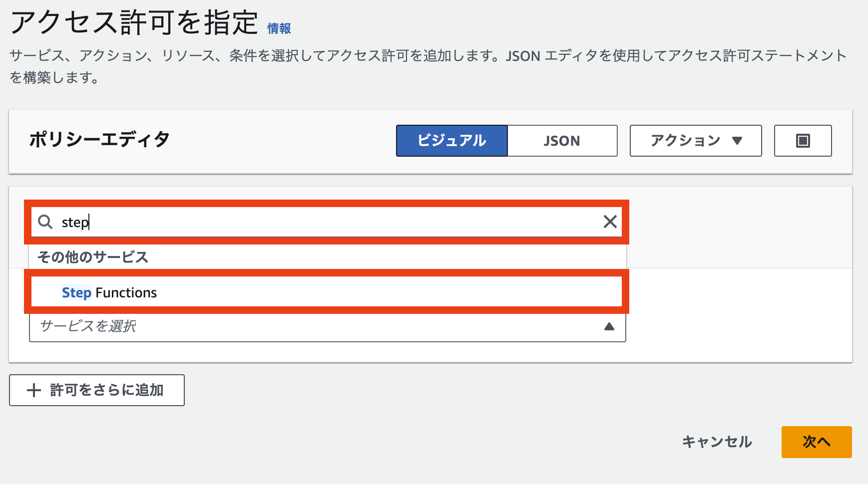Click the plus icon beside 許可をさらに追加
The image size is (868, 484).
click(34, 390)
